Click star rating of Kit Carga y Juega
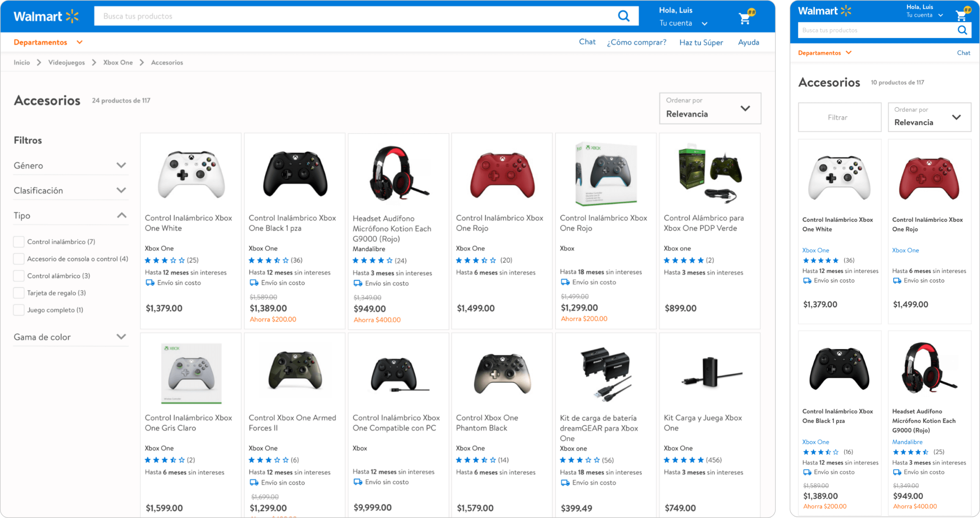This screenshot has width=980, height=518. coord(683,460)
